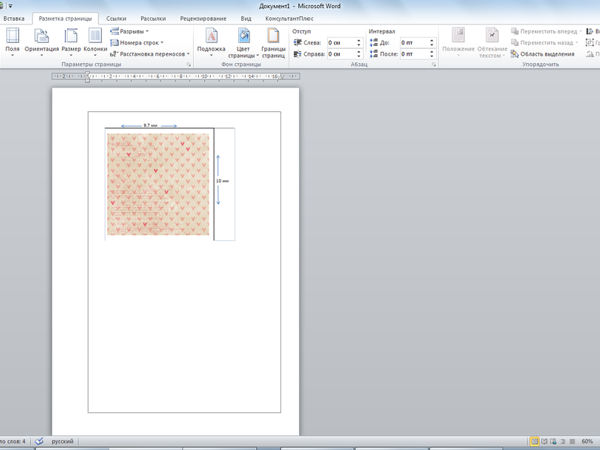This screenshot has width=600, height=450.
Task: Launch the Параметры страницы dialog launcher
Action: 189,65
